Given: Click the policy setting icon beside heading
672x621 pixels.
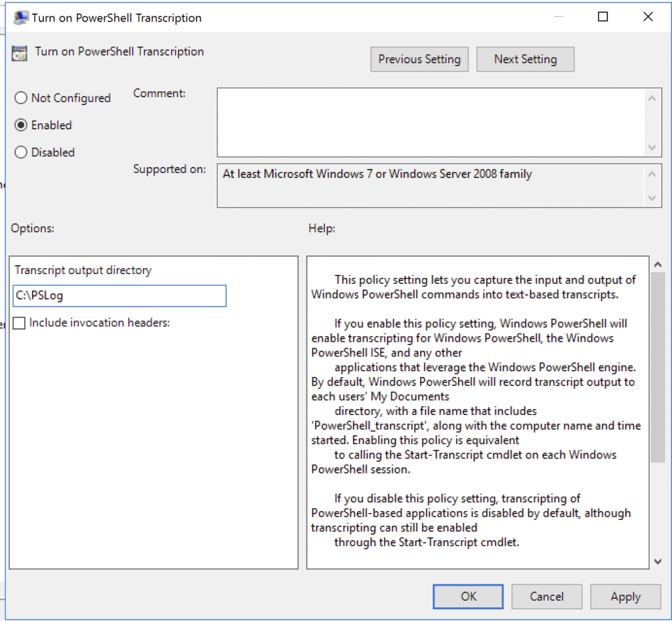Looking at the screenshot, I should pos(20,53).
